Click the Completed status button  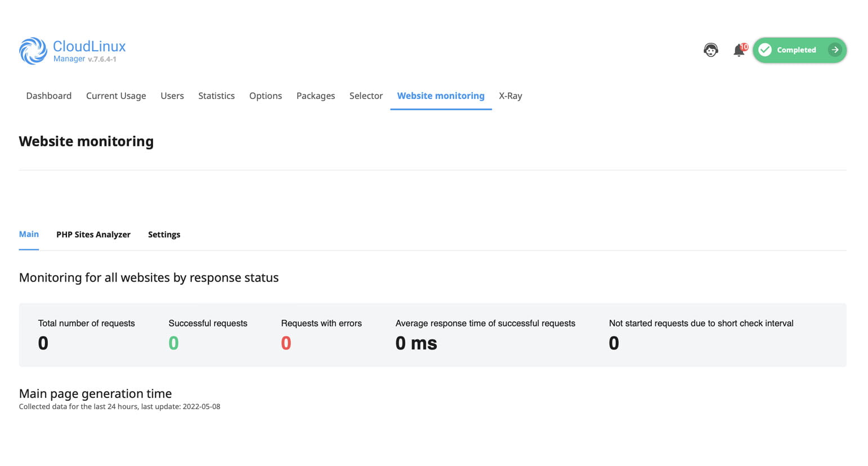click(797, 50)
